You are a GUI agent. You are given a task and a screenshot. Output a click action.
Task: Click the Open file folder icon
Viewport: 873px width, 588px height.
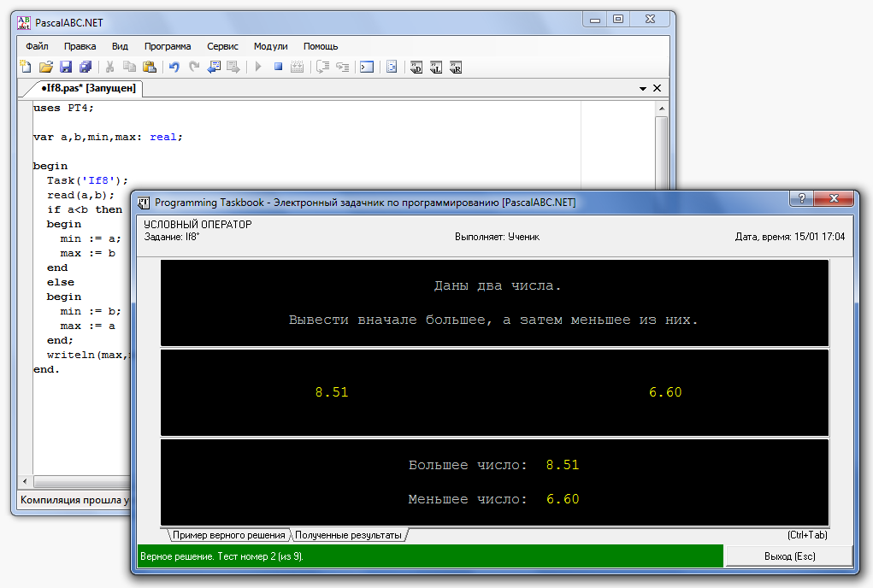click(46, 67)
